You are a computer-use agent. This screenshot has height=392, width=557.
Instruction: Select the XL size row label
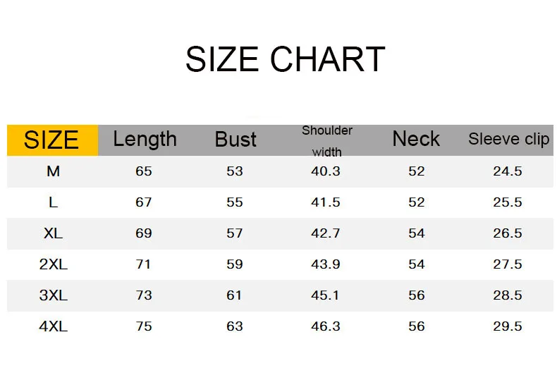click(x=53, y=233)
